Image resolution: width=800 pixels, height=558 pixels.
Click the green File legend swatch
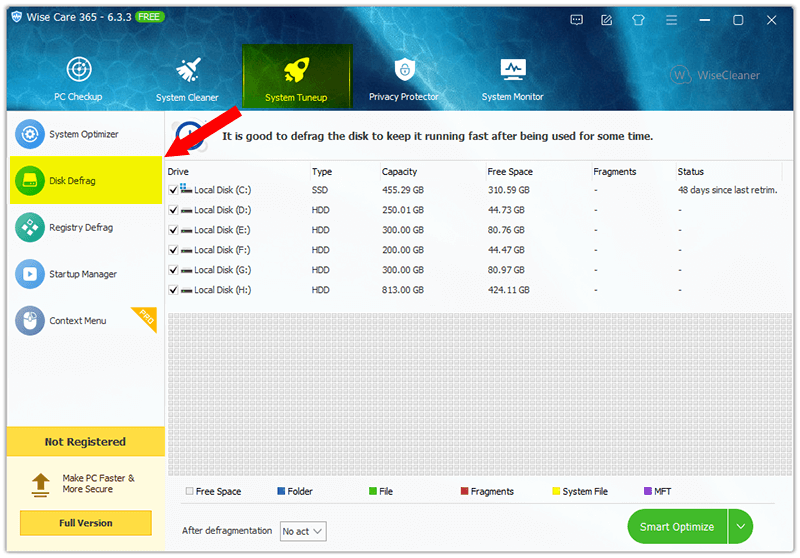373,491
